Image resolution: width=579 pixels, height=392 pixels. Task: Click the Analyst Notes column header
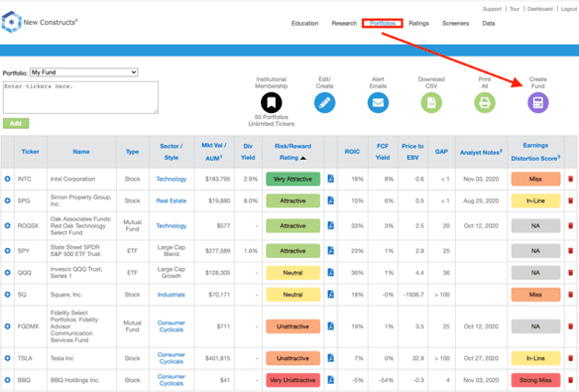[481, 151]
